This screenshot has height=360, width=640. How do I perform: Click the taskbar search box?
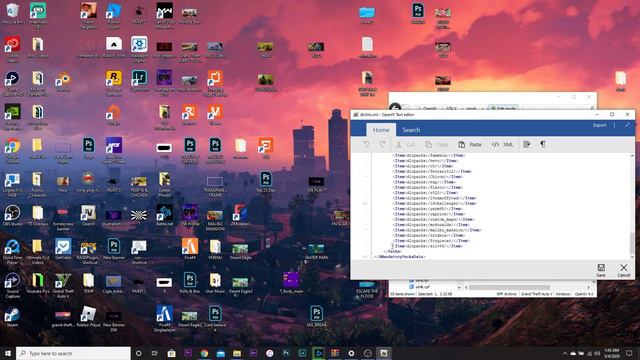pos(73,353)
